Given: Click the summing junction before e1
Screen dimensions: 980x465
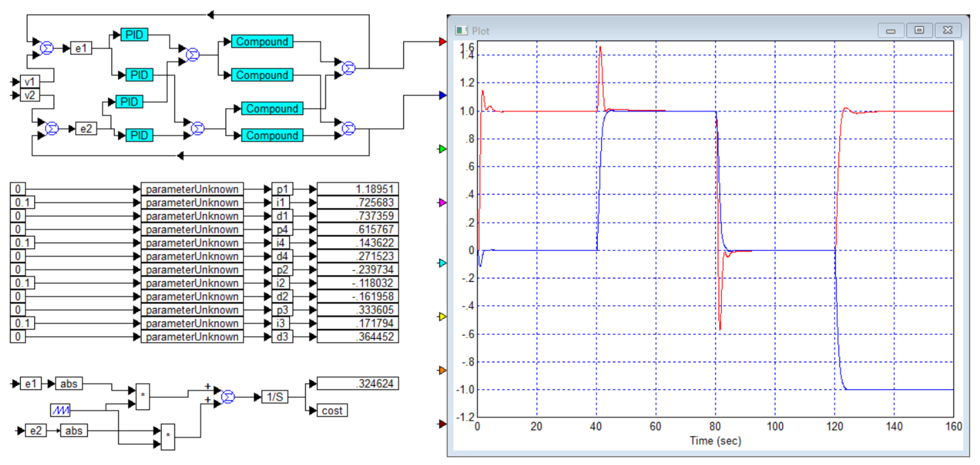Looking at the screenshot, I should point(47,48).
